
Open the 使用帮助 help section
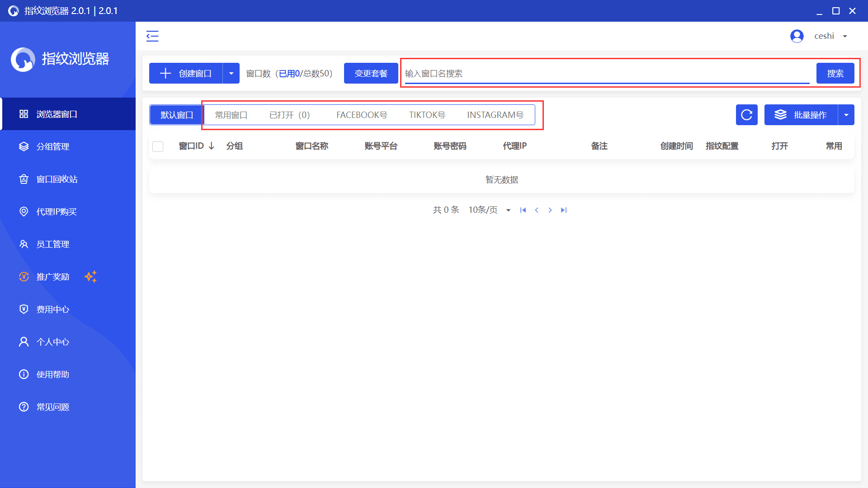pyautogui.click(x=53, y=374)
